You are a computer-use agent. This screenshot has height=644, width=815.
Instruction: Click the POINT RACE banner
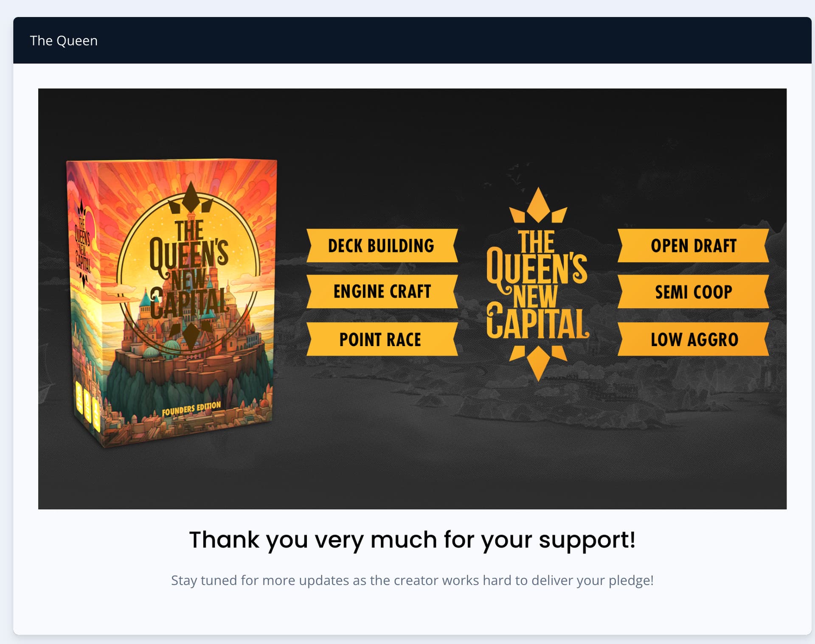click(382, 339)
